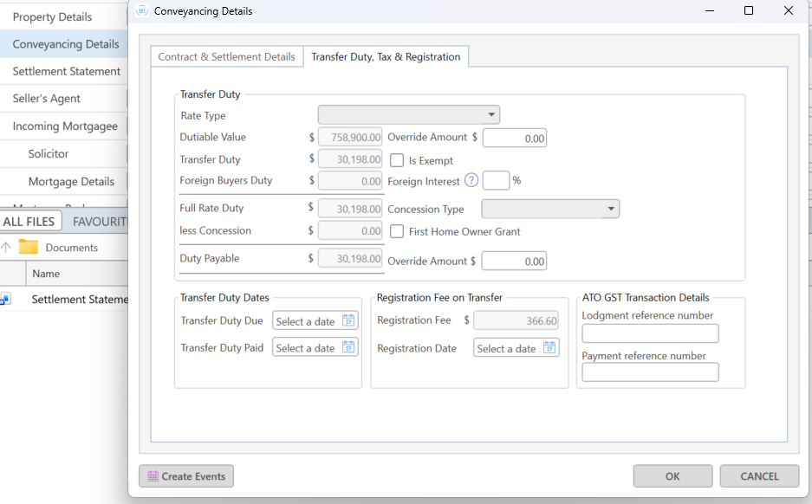Open the Registration Date calendar picker
812x504 pixels.
click(x=549, y=348)
